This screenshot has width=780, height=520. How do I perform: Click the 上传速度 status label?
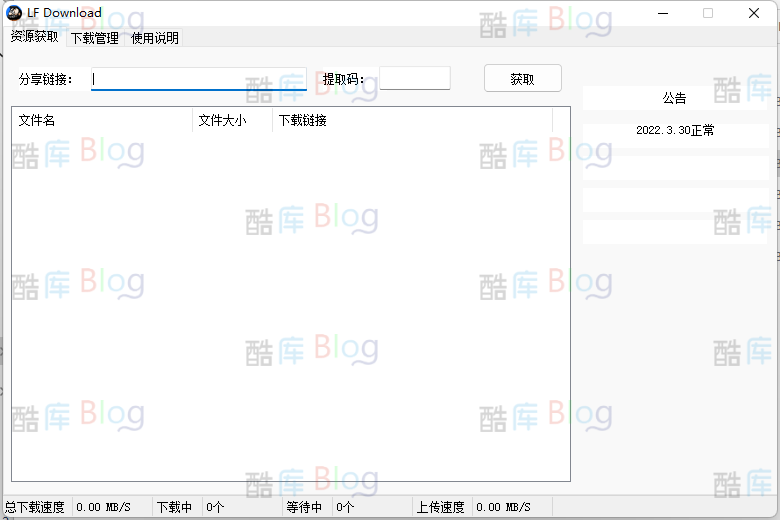[440, 507]
